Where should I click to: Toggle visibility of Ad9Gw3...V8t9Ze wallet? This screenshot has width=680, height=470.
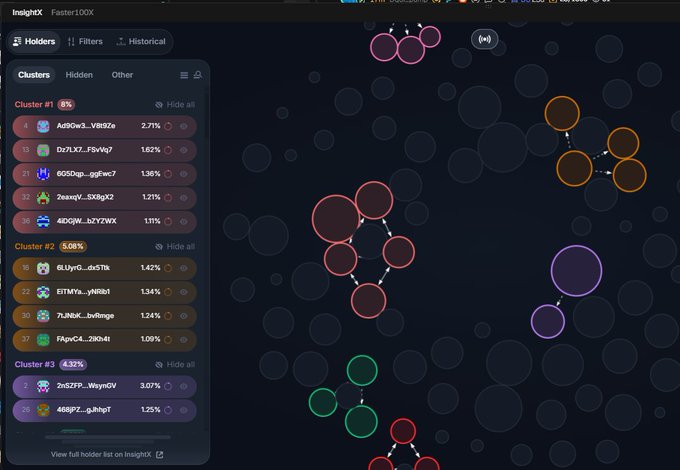pos(184,126)
